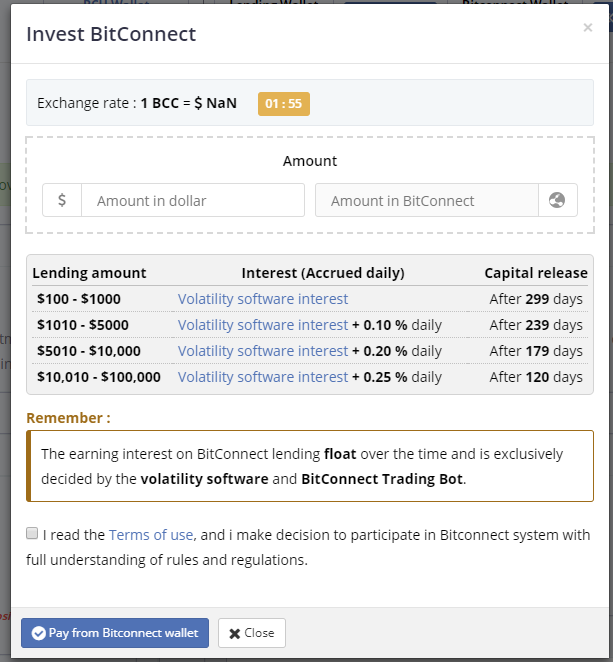Open Volatility software interest link for $100 - $1000
The image size is (614, 662).
coord(263,299)
